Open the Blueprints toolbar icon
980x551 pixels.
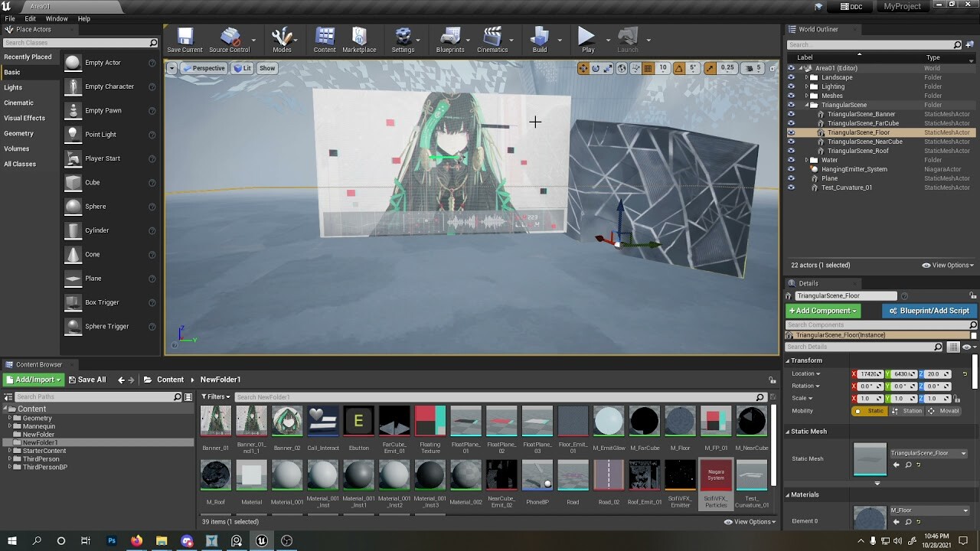[450, 36]
